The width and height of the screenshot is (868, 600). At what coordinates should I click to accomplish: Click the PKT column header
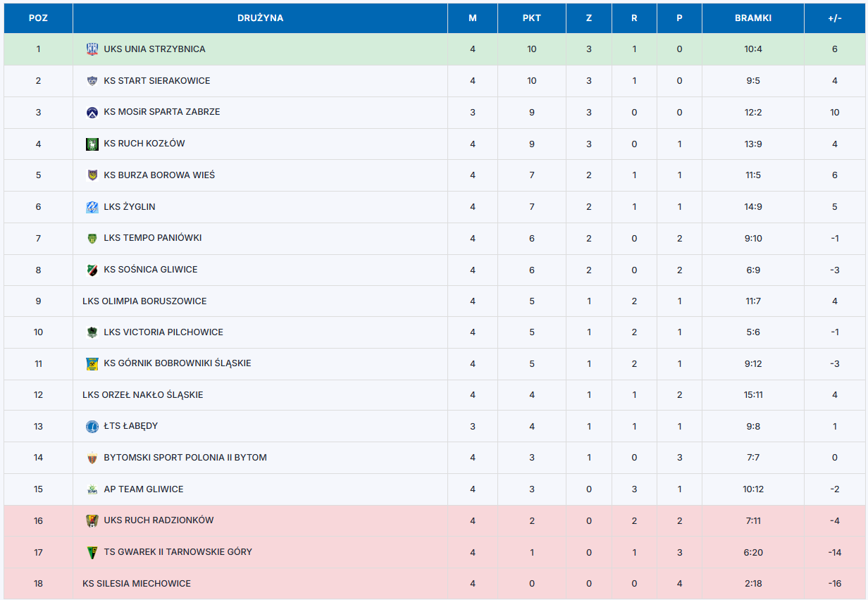532,18
